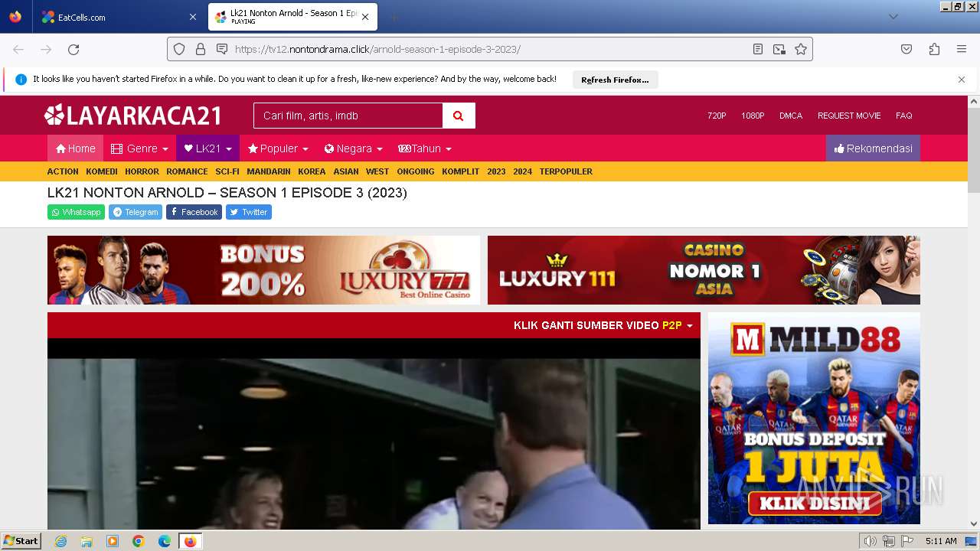980x551 pixels.
Task: Click the page scrollbar down arrow
Action: click(x=974, y=524)
